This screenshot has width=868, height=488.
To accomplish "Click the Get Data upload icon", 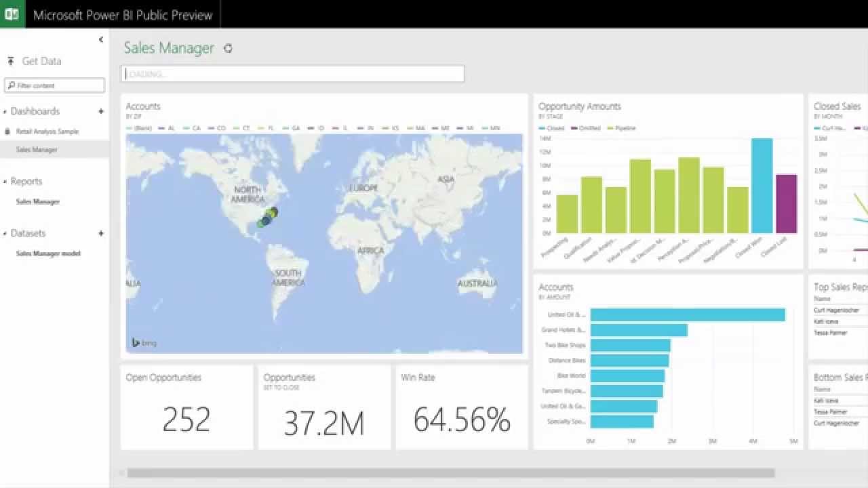I will [11, 61].
